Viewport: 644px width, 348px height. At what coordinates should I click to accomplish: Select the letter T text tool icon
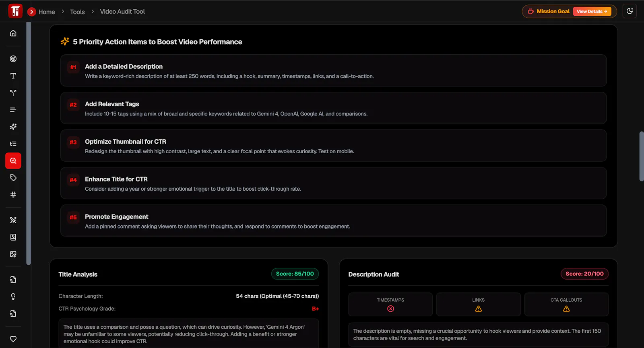pyautogui.click(x=13, y=76)
